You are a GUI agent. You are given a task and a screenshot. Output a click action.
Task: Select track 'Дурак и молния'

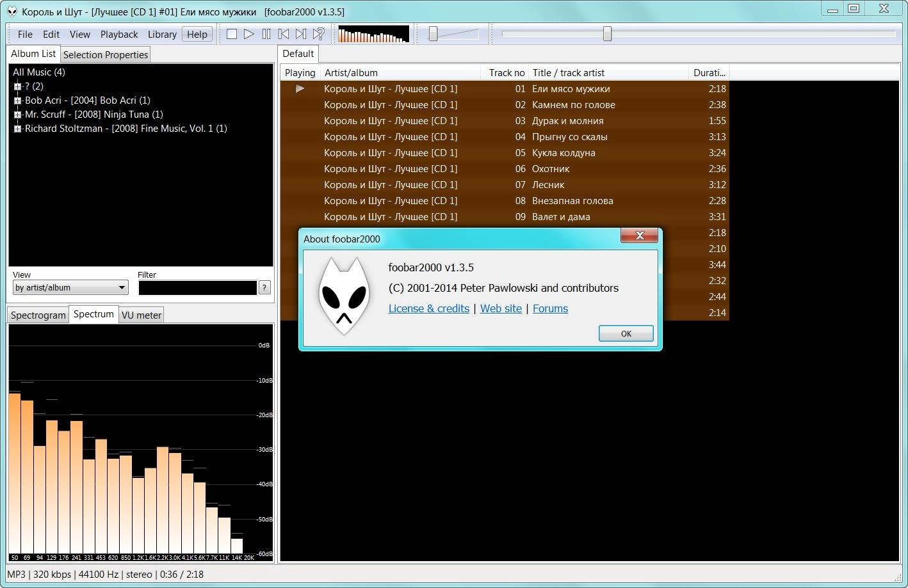tap(505, 121)
